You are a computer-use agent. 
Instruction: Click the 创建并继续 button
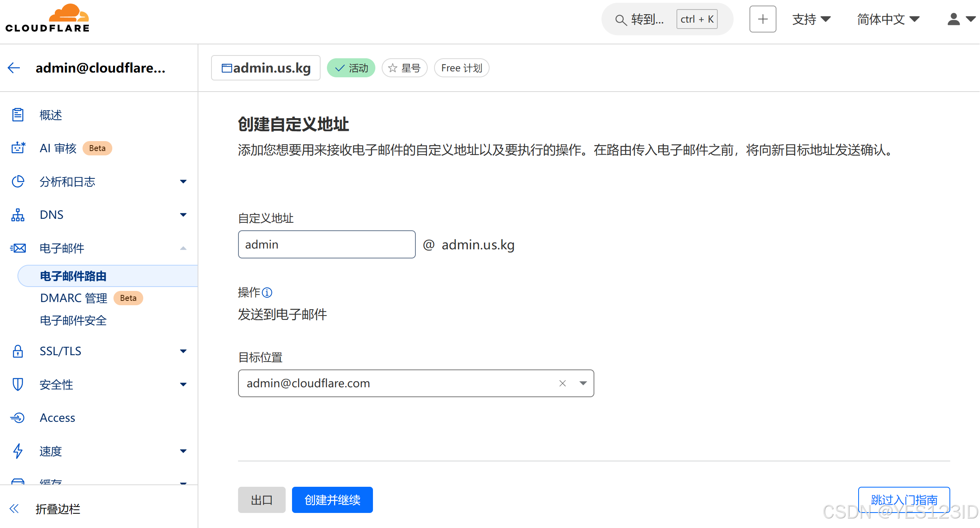click(332, 500)
